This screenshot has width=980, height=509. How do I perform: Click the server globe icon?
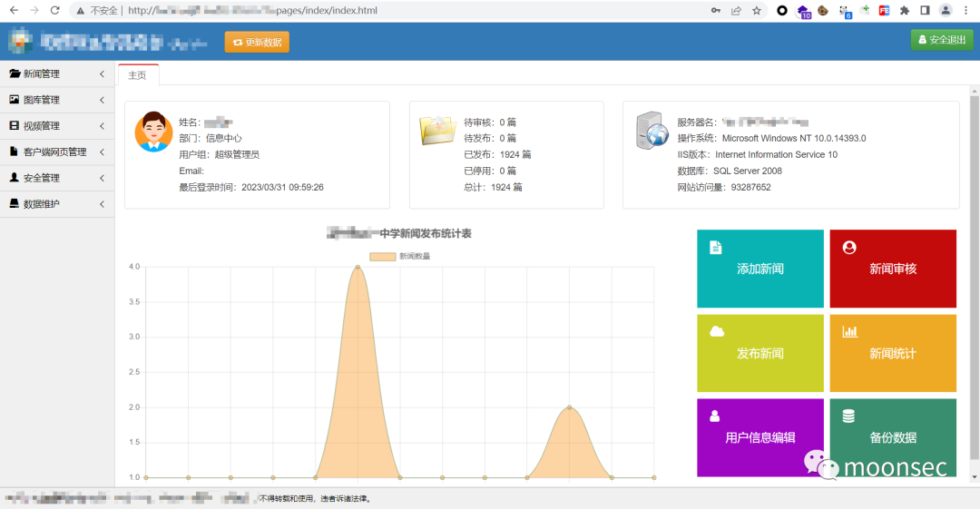(652, 130)
